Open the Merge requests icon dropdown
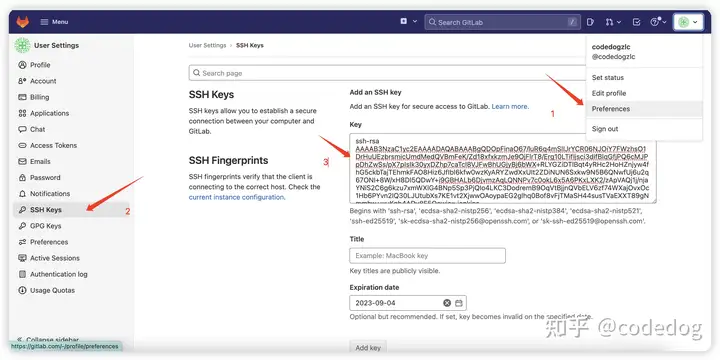720x360 pixels. click(x=613, y=22)
